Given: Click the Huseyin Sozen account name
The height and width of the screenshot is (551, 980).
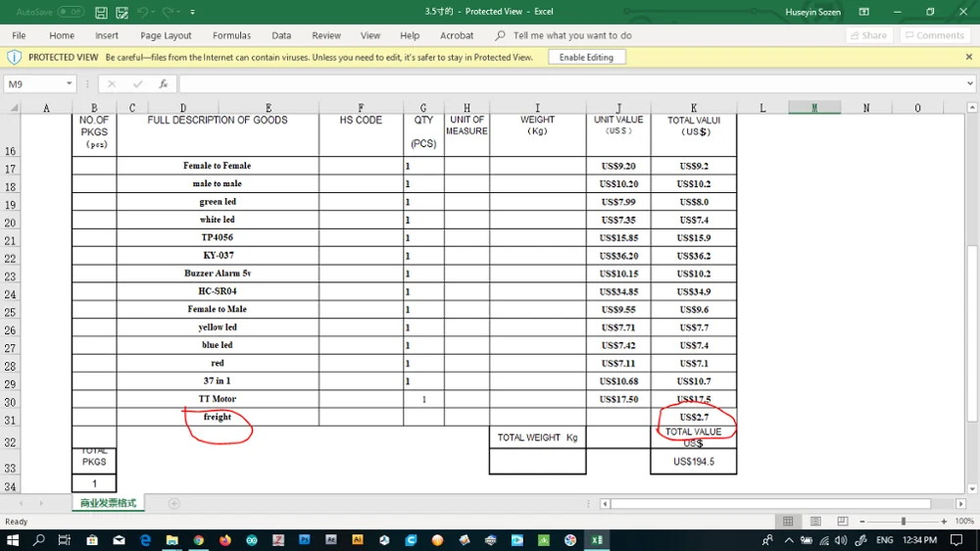Looking at the screenshot, I should pos(812,12).
